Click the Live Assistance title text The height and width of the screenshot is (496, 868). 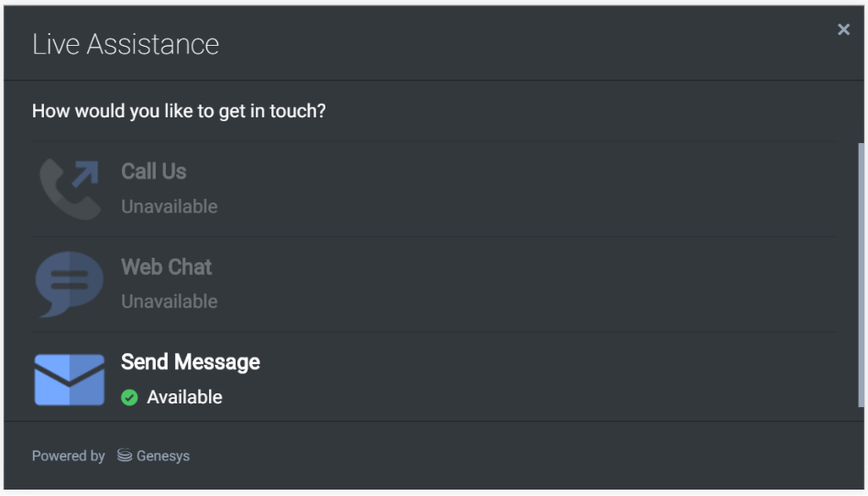point(126,44)
